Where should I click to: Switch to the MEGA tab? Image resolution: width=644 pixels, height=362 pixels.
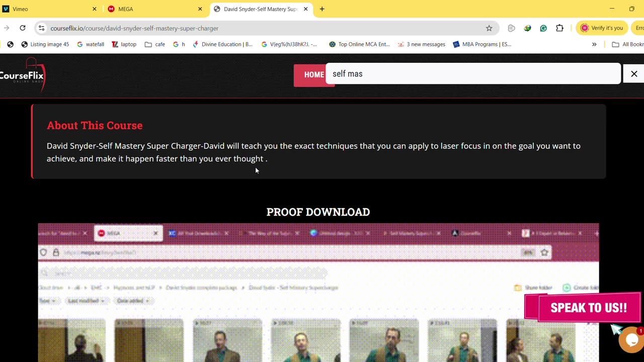click(x=153, y=9)
